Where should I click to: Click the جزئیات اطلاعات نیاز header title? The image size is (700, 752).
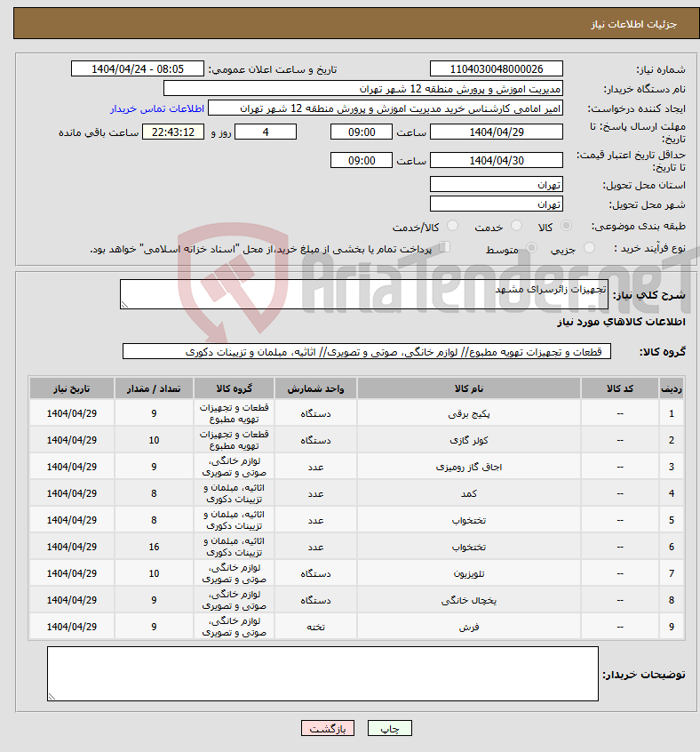click(x=634, y=24)
